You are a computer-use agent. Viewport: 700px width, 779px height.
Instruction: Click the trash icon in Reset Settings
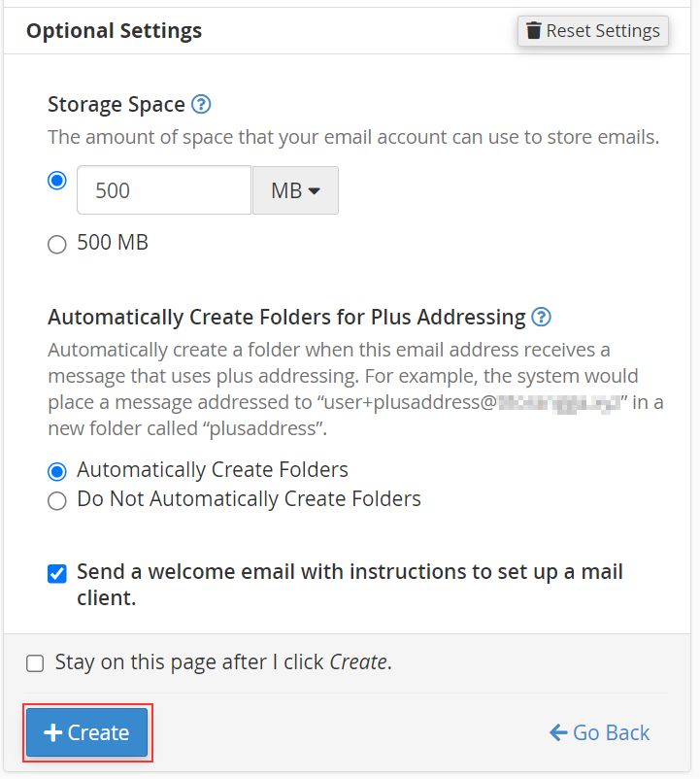point(534,31)
